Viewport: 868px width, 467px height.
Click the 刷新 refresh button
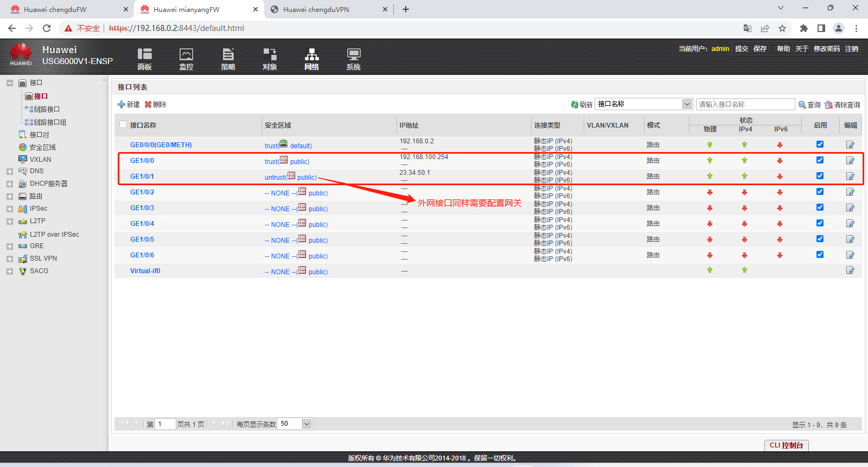pyautogui.click(x=582, y=105)
